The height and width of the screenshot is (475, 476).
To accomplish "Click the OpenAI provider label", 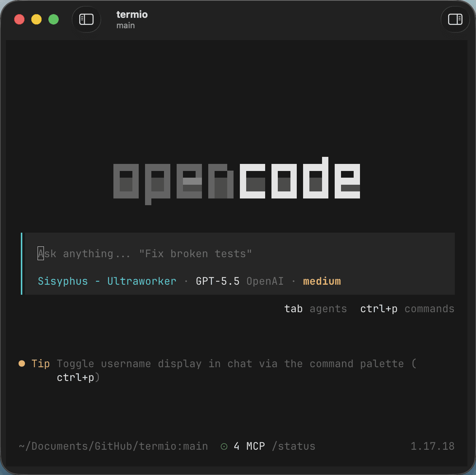I will coord(265,281).
